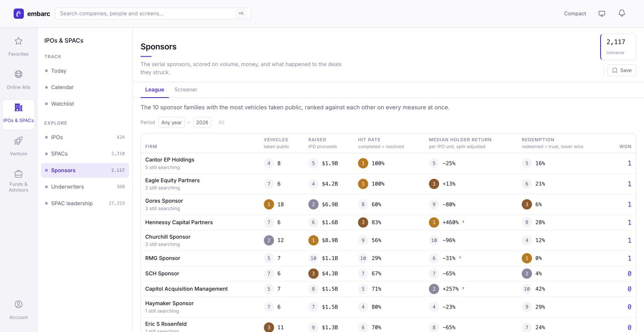Open SPAC leadership explore item
Screen dimensions: 644x332
85,203
